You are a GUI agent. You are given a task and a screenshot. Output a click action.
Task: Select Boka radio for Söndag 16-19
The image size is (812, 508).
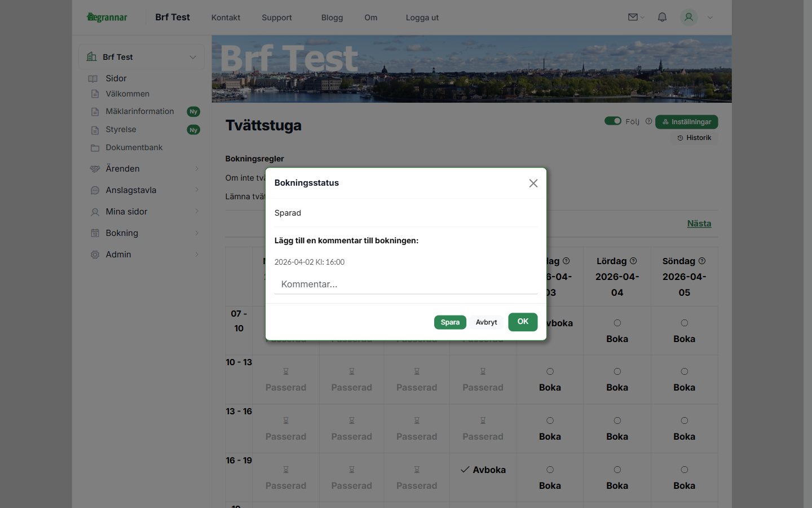[685, 470]
